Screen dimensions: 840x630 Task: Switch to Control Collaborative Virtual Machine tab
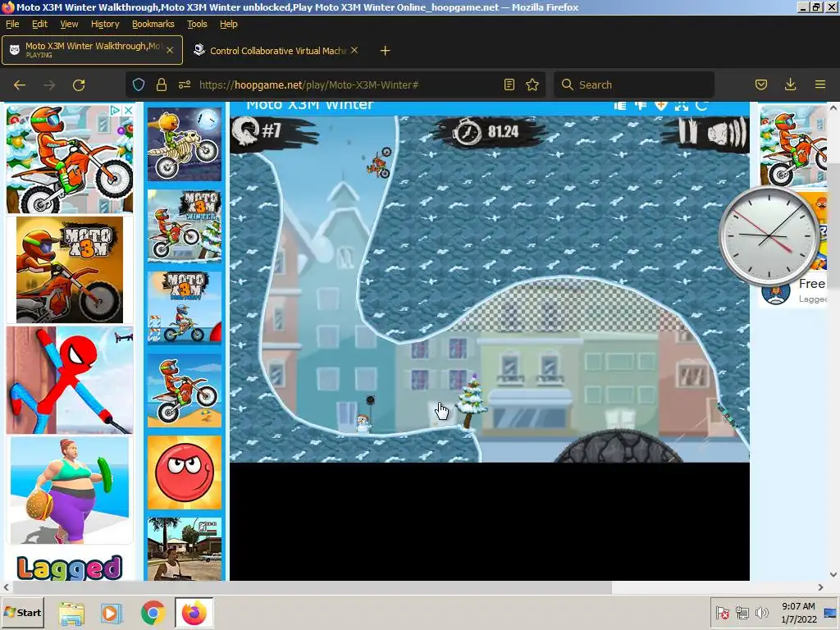pos(276,50)
